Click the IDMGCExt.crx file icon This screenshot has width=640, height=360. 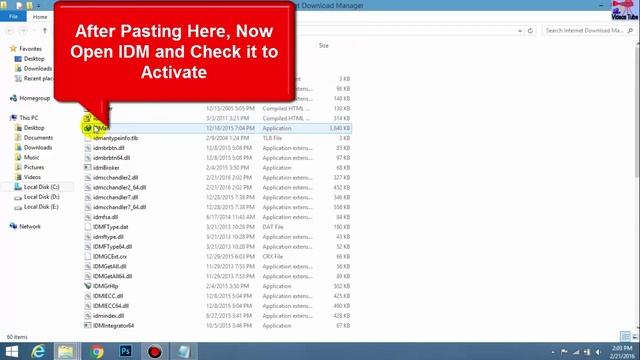click(x=87, y=257)
